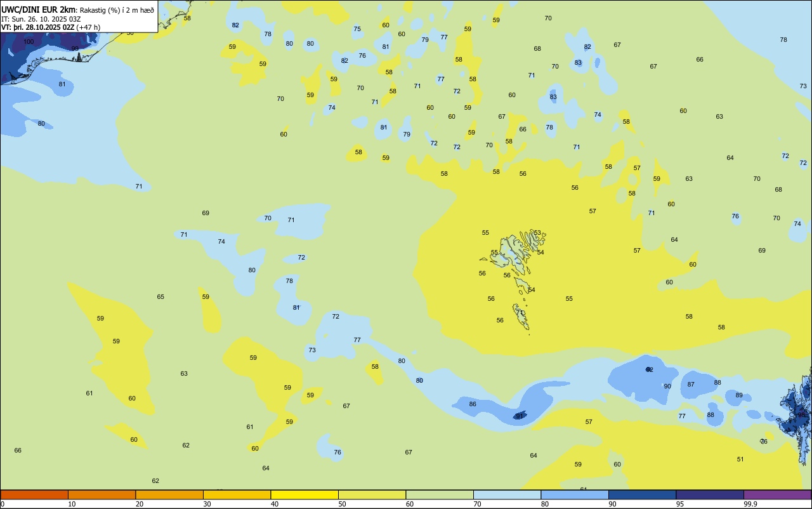The height and width of the screenshot is (509, 812).
Task: Select the 90–95 dark blue legend swatch
Action: pyautogui.click(x=642, y=494)
